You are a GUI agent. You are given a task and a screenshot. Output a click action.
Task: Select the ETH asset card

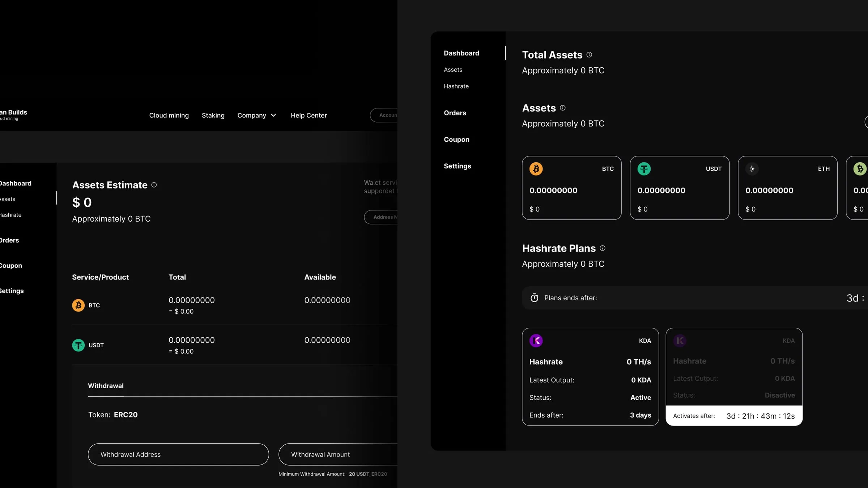(x=788, y=188)
